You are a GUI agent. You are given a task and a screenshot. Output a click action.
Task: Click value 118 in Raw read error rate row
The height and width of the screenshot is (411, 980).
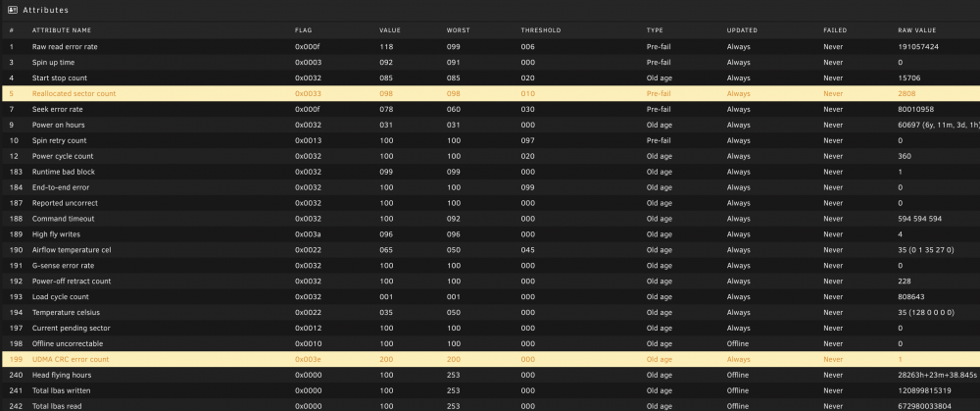385,47
